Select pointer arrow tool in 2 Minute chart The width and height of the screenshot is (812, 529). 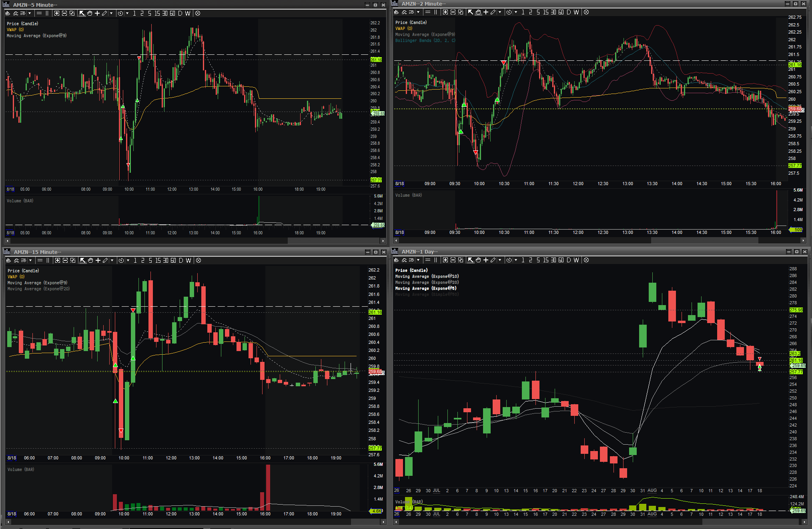(471, 12)
